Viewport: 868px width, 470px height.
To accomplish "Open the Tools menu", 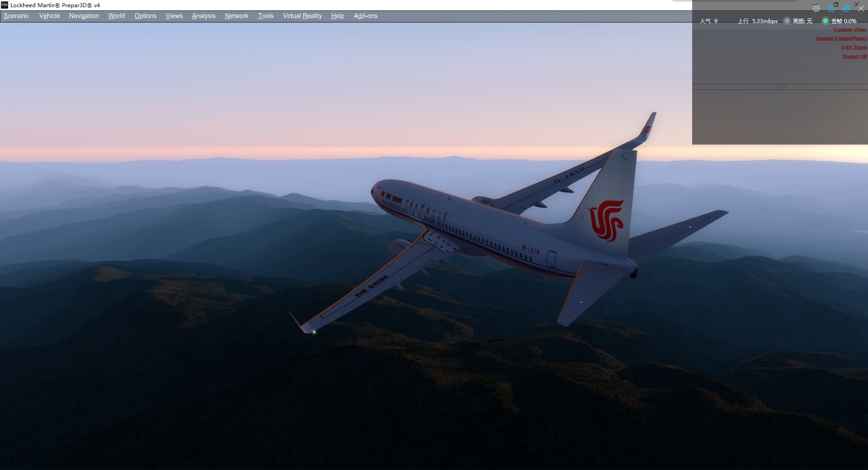I will pyautogui.click(x=265, y=16).
